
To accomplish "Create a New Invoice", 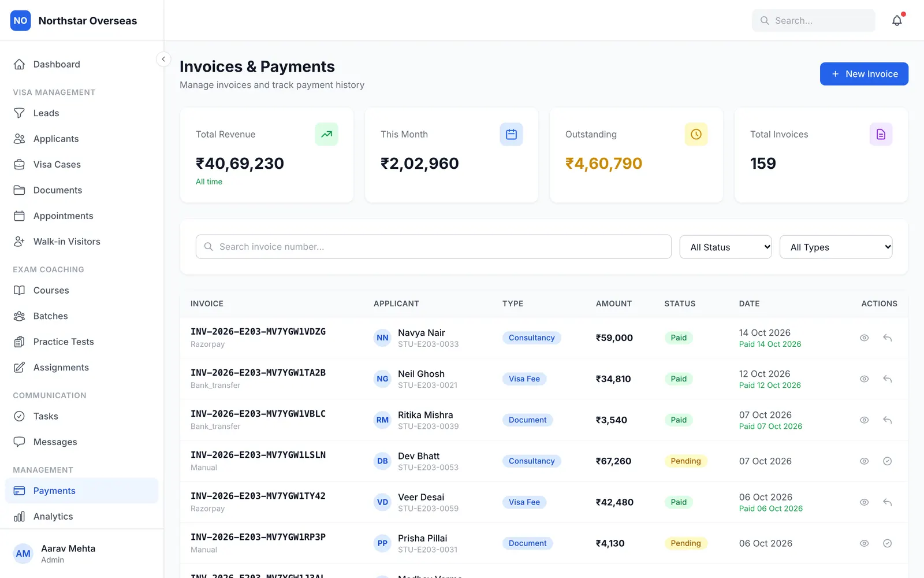I will click(x=864, y=74).
